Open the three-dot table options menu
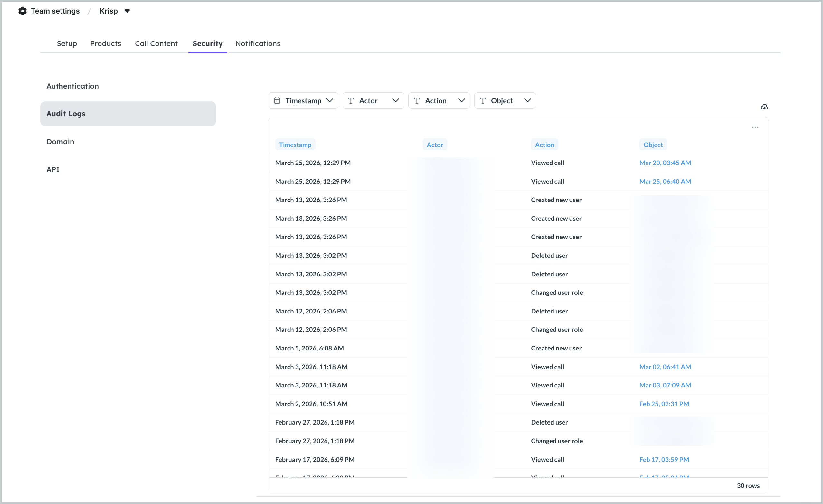823x504 pixels. (755, 127)
